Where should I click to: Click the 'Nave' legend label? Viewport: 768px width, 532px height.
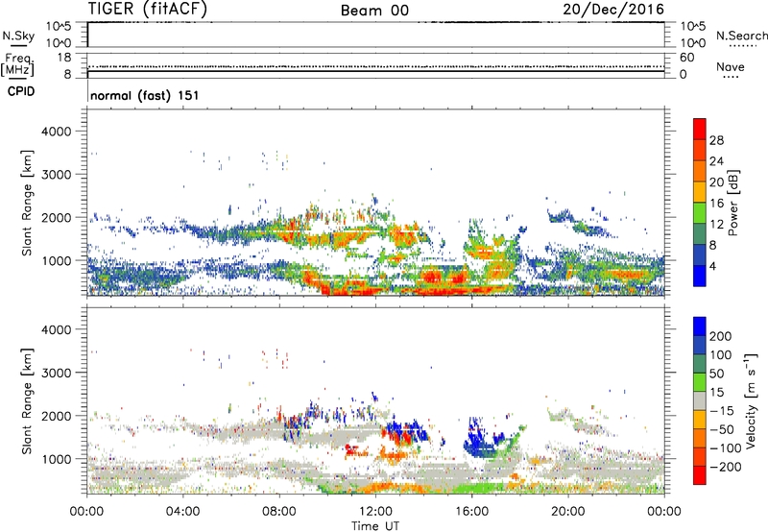(x=731, y=66)
